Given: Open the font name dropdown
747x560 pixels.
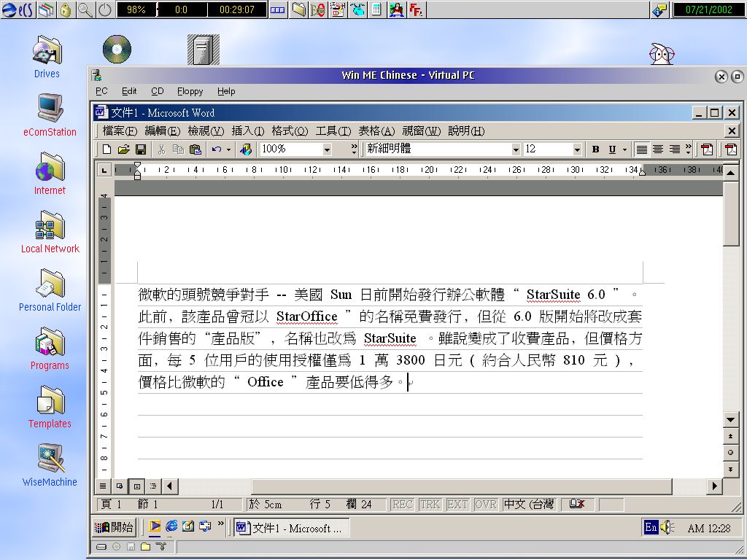Looking at the screenshot, I should point(516,149).
